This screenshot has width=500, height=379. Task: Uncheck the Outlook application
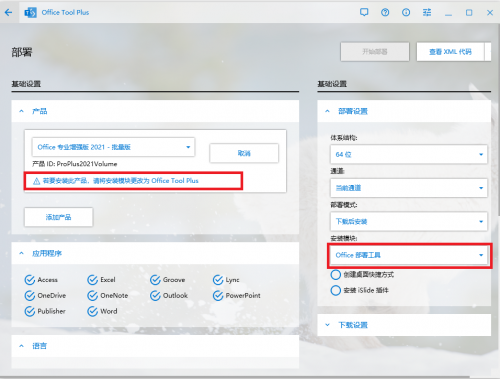click(155, 295)
